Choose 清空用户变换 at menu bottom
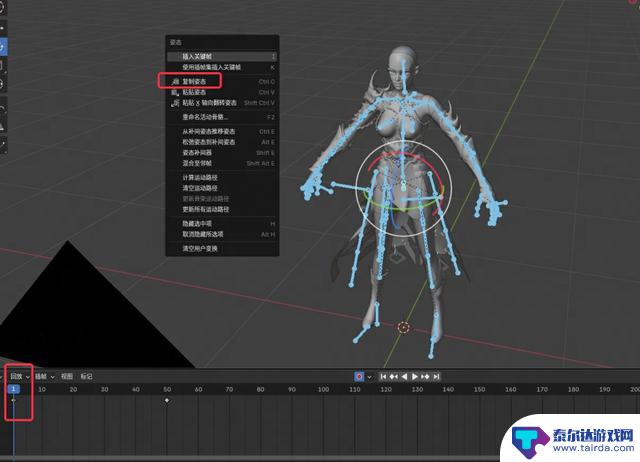The width and height of the screenshot is (640, 462). point(222,249)
